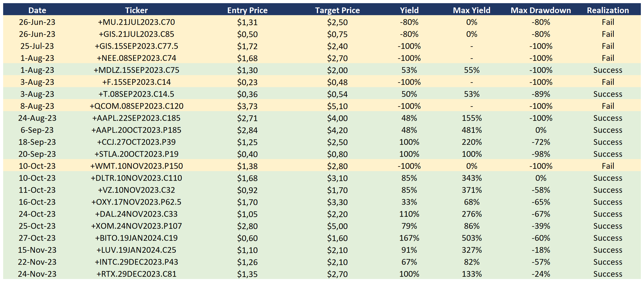Click the Fail cell for +F.15SEP2023.C14
Screen dimensions: 644x283
608,82
